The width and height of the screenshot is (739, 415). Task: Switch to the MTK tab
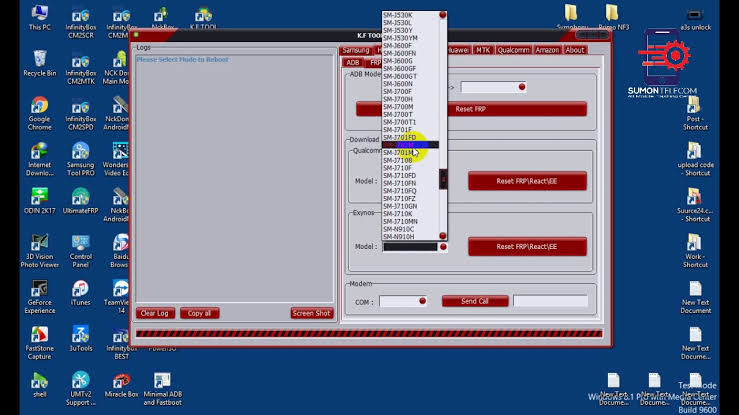pos(483,50)
